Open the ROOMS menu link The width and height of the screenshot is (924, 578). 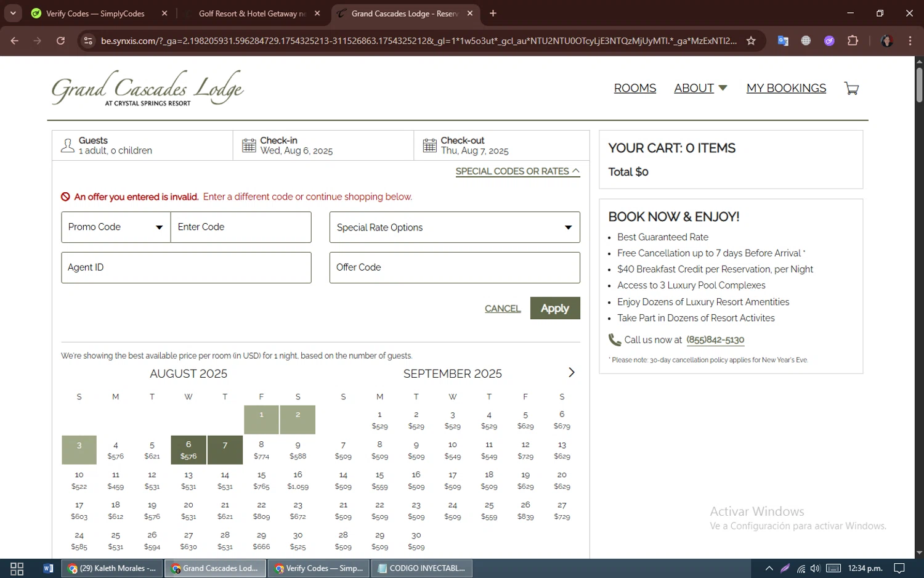coord(635,88)
